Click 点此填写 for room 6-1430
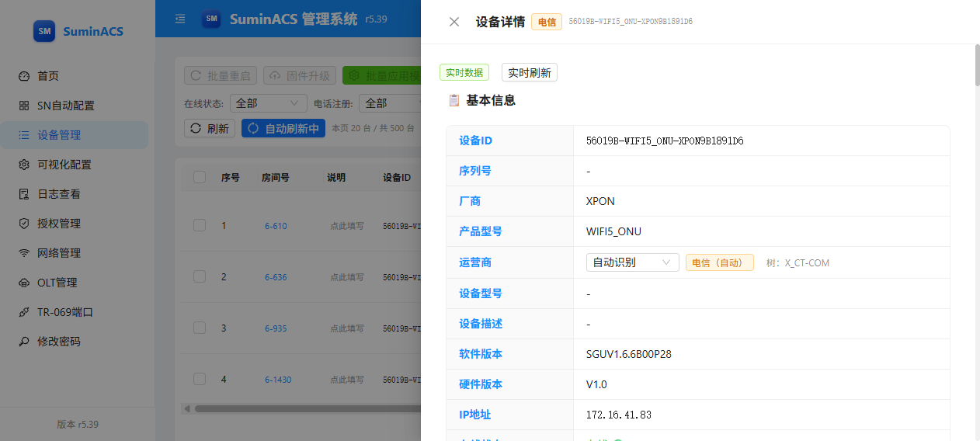The image size is (980, 441). click(x=347, y=380)
